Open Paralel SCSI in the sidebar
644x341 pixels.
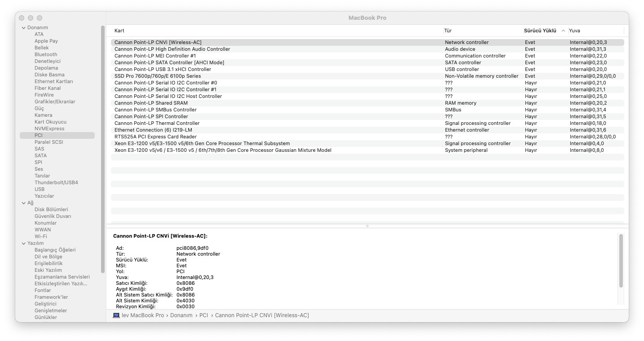tap(49, 142)
